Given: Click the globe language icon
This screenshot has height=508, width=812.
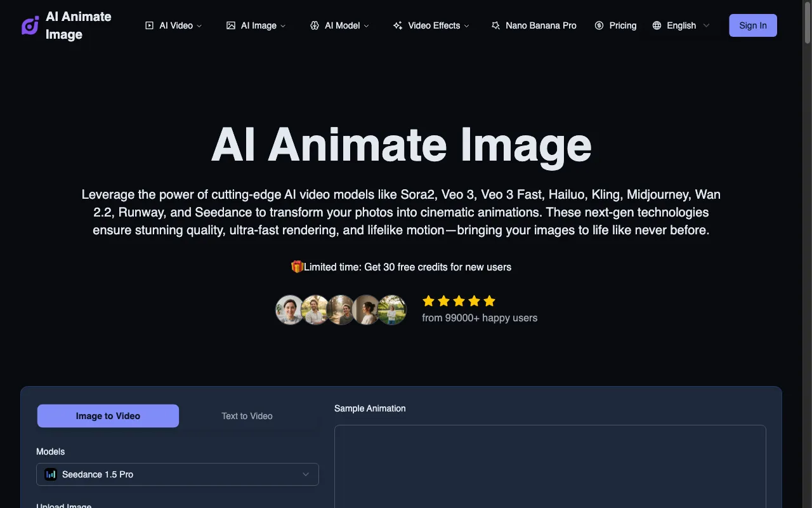Looking at the screenshot, I should [657, 25].
